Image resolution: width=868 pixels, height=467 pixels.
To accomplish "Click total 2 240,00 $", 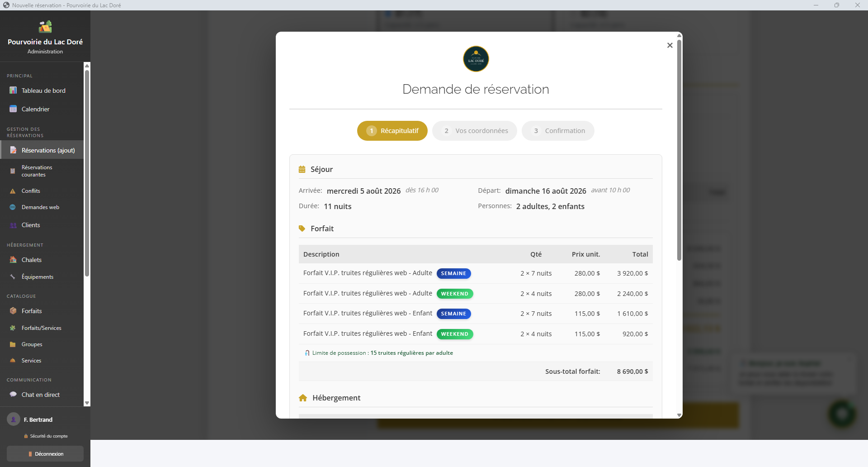I will [632, 294].
